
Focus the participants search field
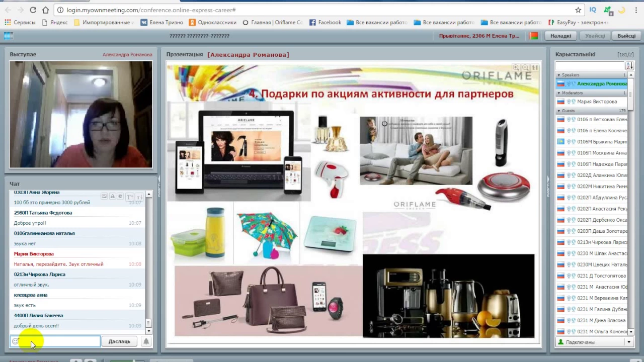click(x=590, y=66)
